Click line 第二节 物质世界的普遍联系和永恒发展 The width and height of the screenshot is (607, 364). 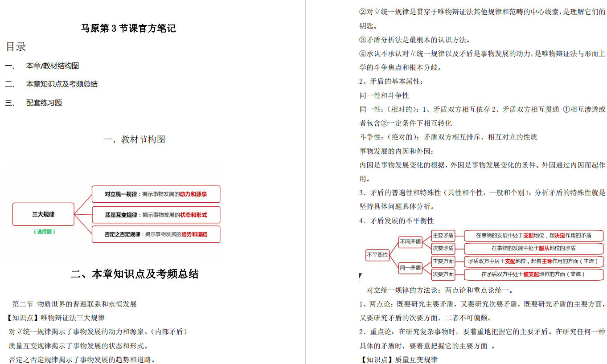coord(74,304)
